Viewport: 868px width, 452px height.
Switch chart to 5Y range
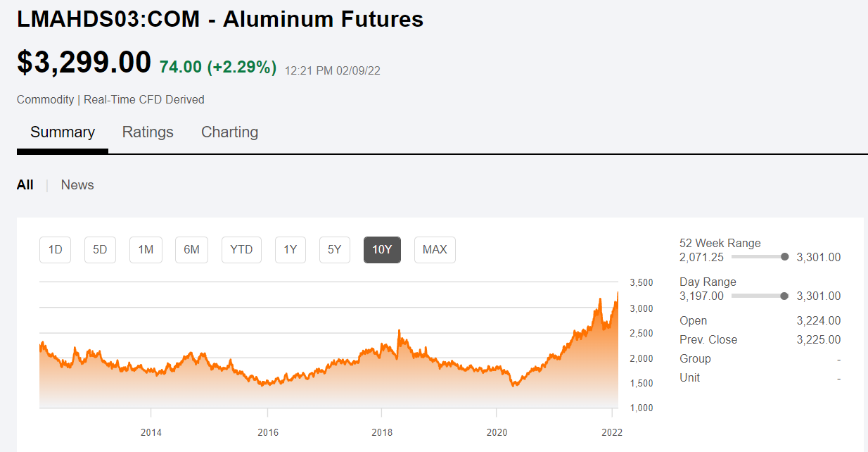coord(335,250)
